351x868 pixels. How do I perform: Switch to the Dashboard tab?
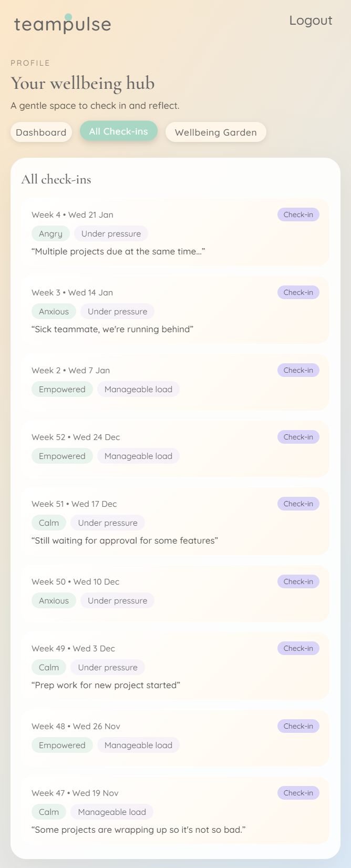[x=41, y=132]
